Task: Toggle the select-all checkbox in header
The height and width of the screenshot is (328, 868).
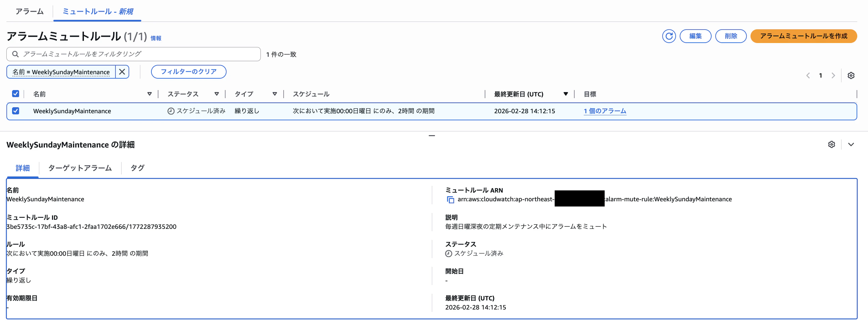Action: [x=15, y=94]
